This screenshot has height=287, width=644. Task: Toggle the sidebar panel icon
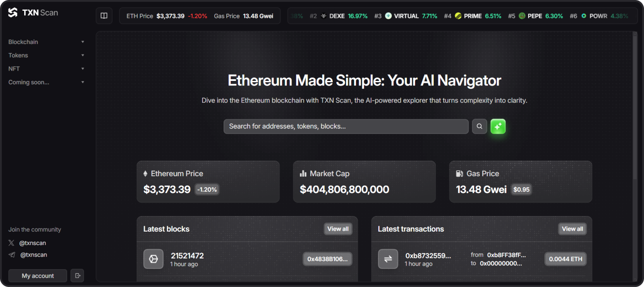pos(104,16)
